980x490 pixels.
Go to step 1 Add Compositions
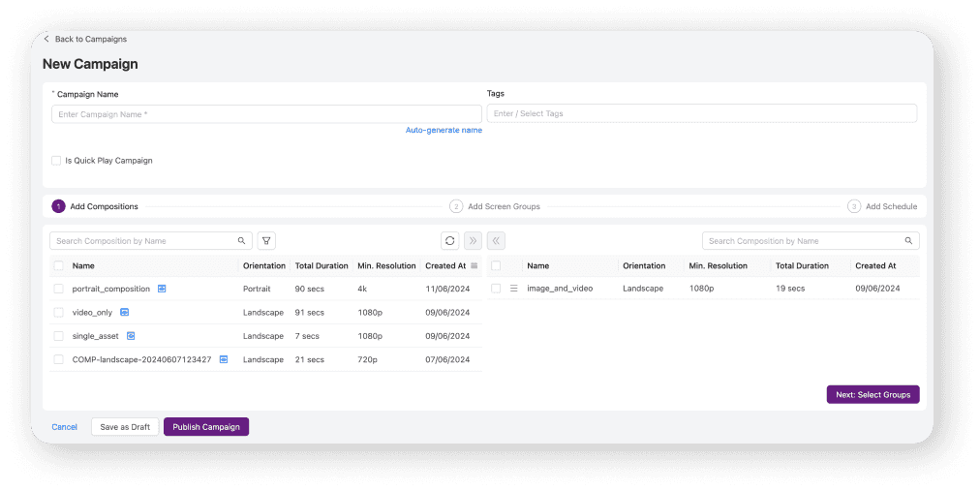click(x=95, y=206)
